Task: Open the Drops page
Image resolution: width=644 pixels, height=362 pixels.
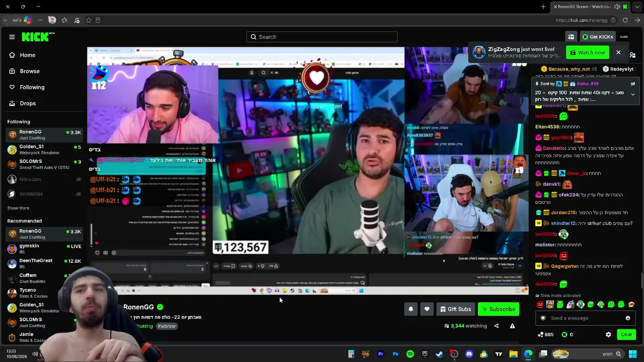Action: coord(28,103)
